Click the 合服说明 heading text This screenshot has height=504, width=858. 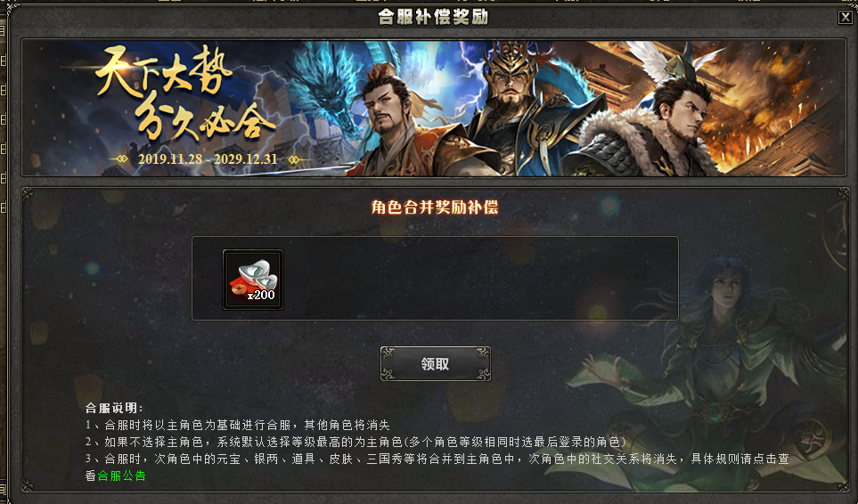114,408
